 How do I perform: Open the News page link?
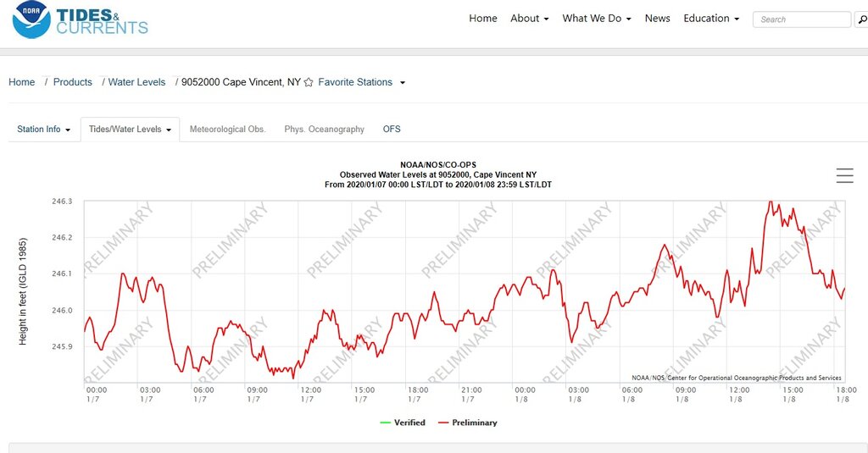pos(657,19)
